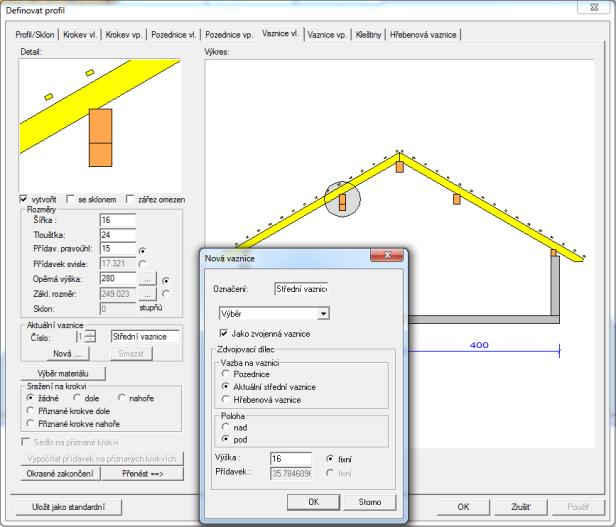616x527 pixels.
Task: Open the Kleštiny tab
Action: click(368, 35)
